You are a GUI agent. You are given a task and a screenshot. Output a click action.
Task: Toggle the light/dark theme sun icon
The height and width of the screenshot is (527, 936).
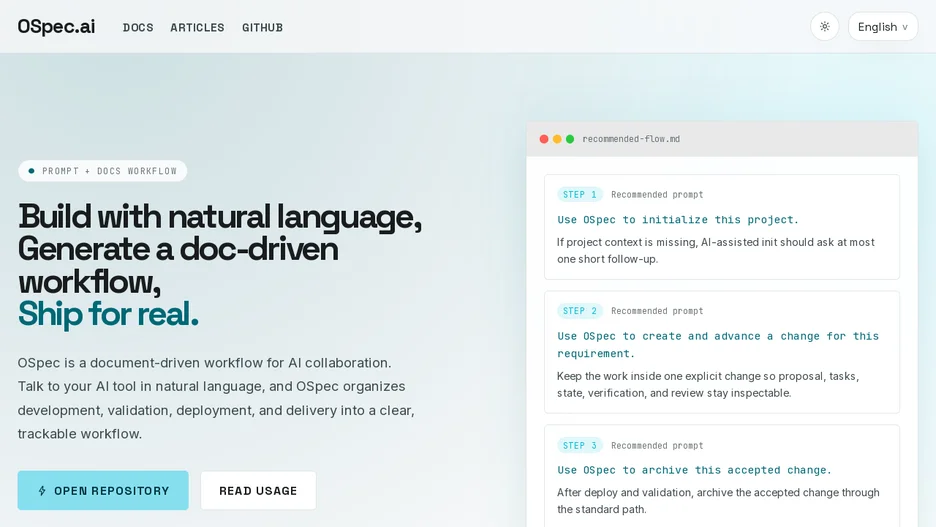[824, 26]
